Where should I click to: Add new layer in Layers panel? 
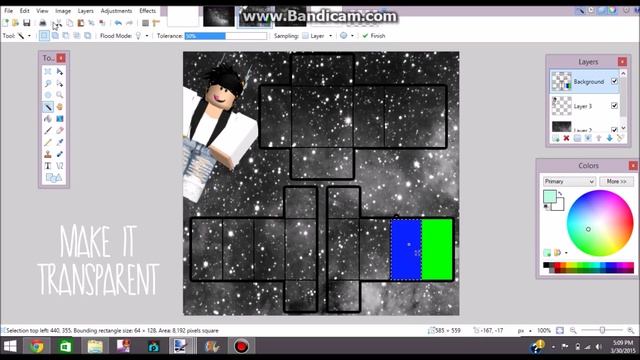[556, 138]
